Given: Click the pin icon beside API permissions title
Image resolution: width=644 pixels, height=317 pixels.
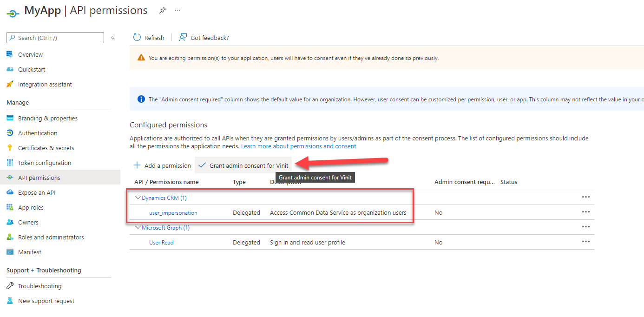Looking at the screenshot, I should pos(162,10).
